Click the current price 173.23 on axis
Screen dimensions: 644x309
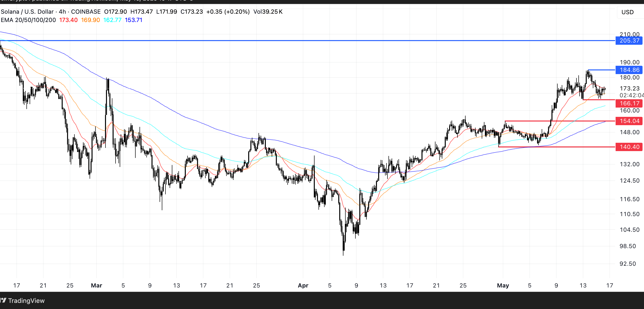click(x=630, y=88)
